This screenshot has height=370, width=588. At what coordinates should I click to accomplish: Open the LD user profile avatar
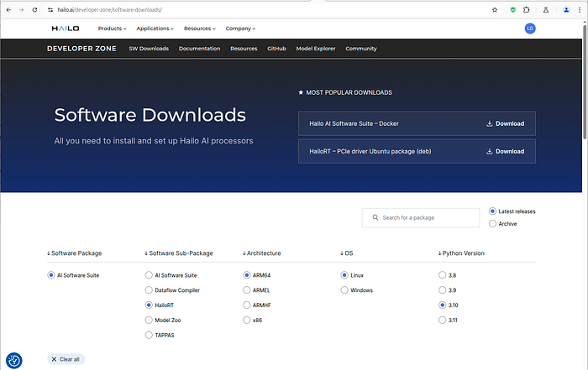[x=530, y=29]
